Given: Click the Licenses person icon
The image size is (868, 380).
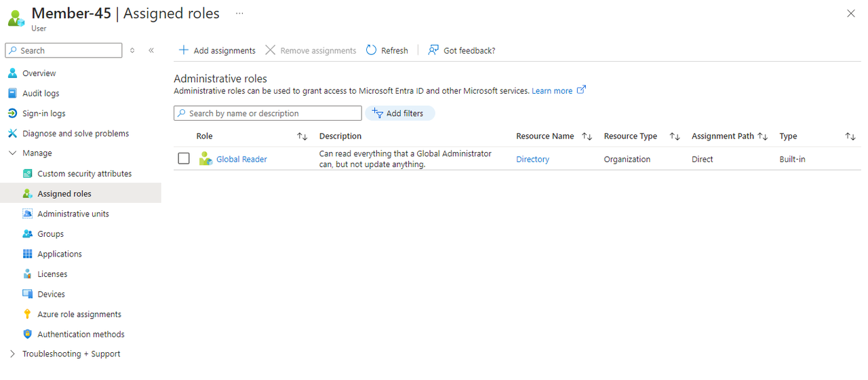Looking at the screenshot, I should 27,274.
